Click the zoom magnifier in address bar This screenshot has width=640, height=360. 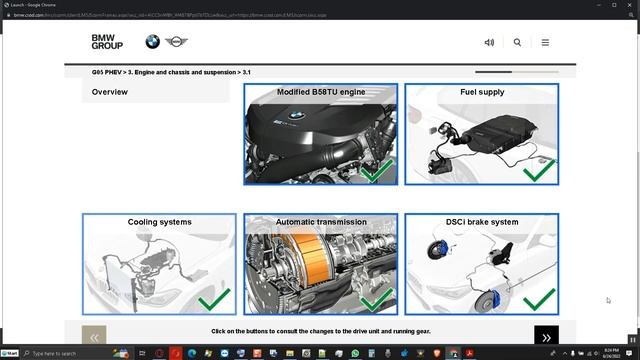point(631,15)
